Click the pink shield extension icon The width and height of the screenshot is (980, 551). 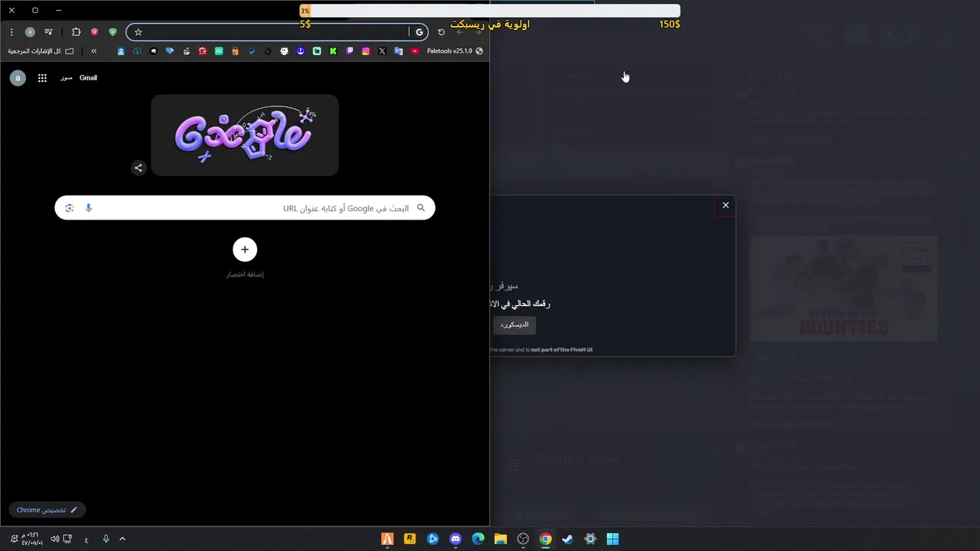tap(94, 32)
